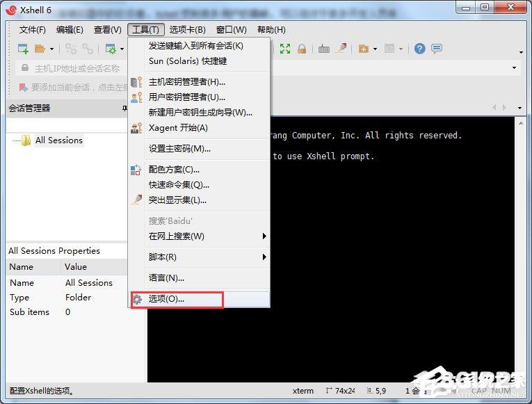The height and width of the screenshot is (404, 532).
Task: Click the connect toolbar icon
Action: click(x=70, y=49)
